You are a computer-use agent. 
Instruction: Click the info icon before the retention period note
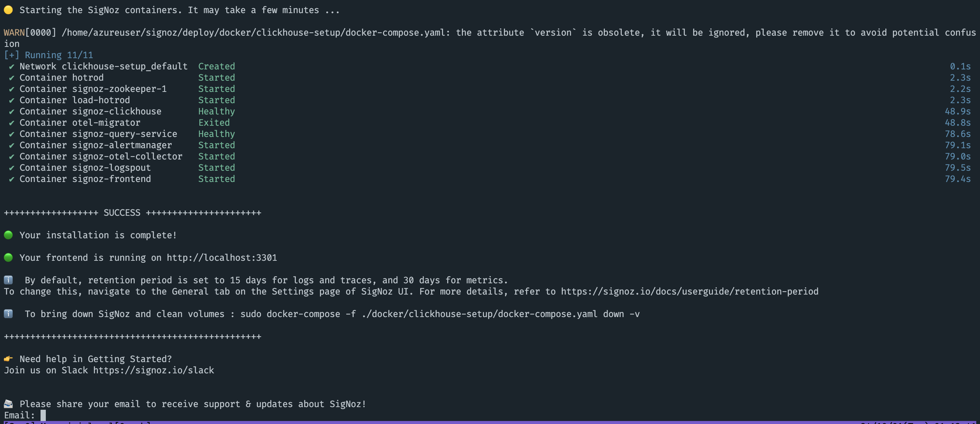[x=8, y=280]
